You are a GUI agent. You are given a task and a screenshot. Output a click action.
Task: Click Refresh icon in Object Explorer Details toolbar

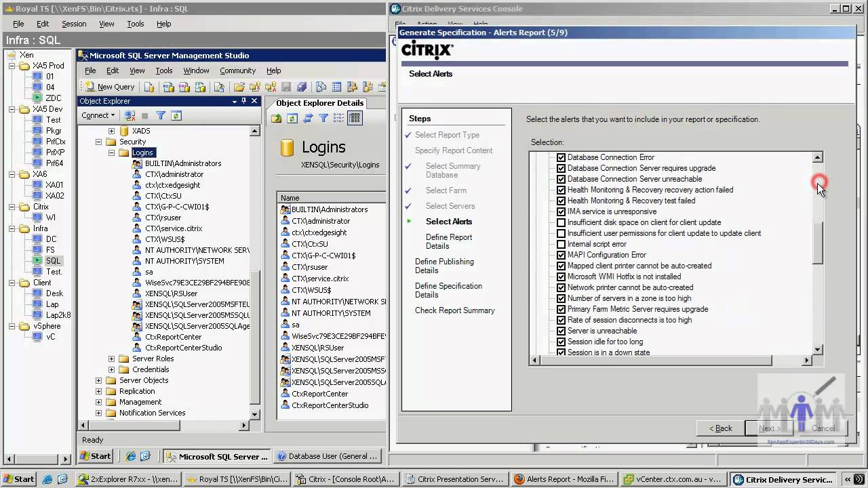[292, 119]
